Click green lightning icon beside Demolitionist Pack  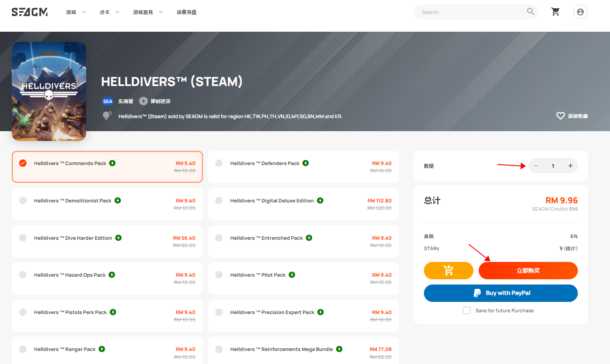click(x=118, y=201)
